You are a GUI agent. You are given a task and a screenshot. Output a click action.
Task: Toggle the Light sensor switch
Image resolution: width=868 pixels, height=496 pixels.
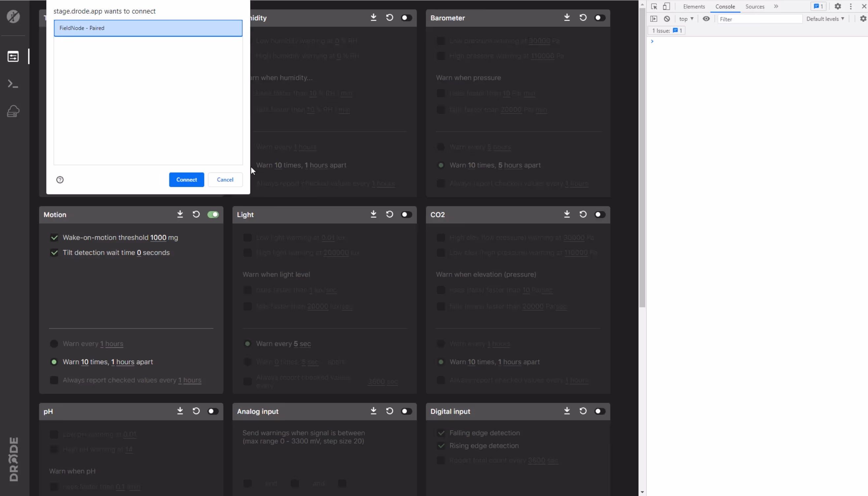(x=406, y=214)
